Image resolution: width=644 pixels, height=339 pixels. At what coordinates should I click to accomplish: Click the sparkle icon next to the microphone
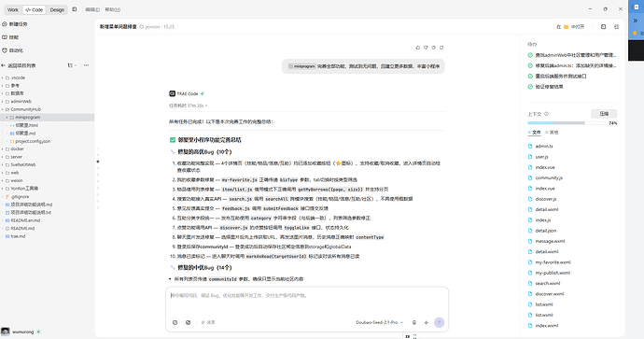pyautogui.click(x=427, y=322)
